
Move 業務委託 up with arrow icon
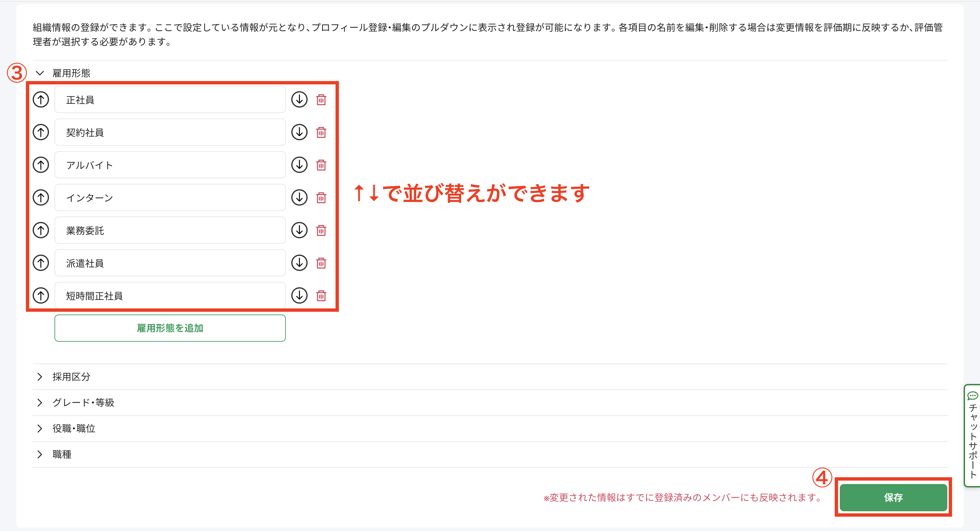tap(41, 230)
